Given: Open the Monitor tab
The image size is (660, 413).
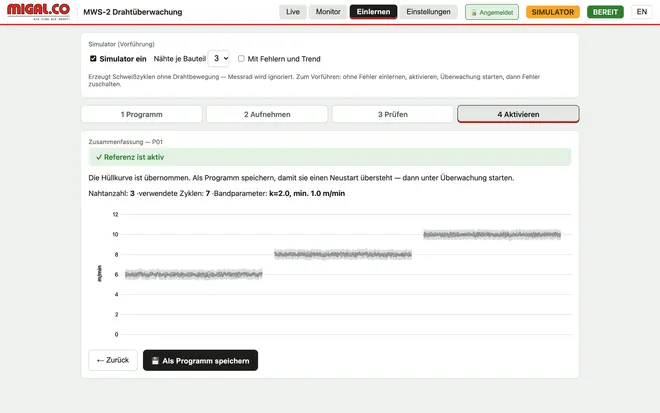Looking at the screenshot, I should (x=328, y=12).
